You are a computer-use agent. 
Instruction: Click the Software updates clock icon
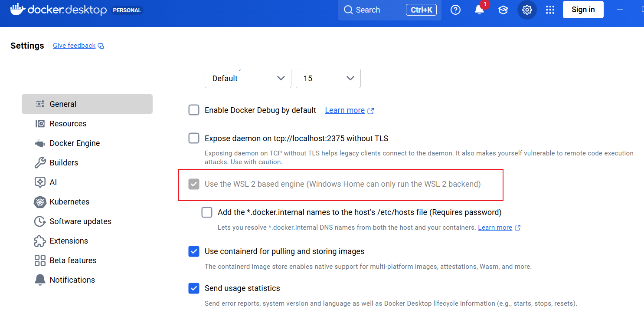[x=40, y=221]
